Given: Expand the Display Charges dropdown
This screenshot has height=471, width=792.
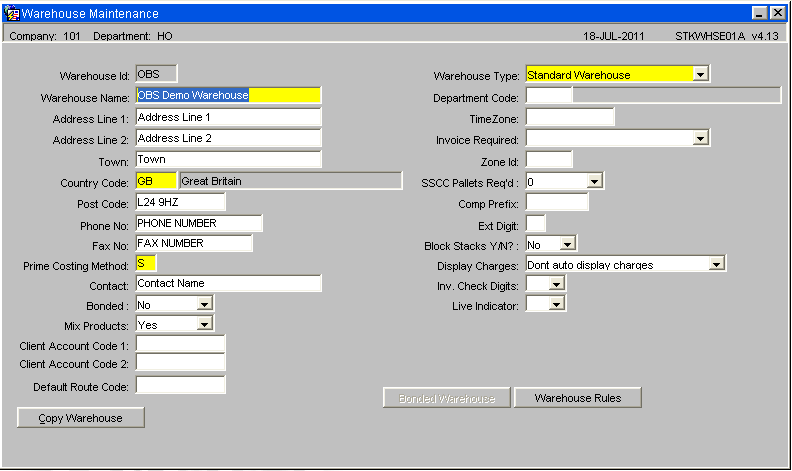Looking at the screenshot, I should tap(716, 264).
